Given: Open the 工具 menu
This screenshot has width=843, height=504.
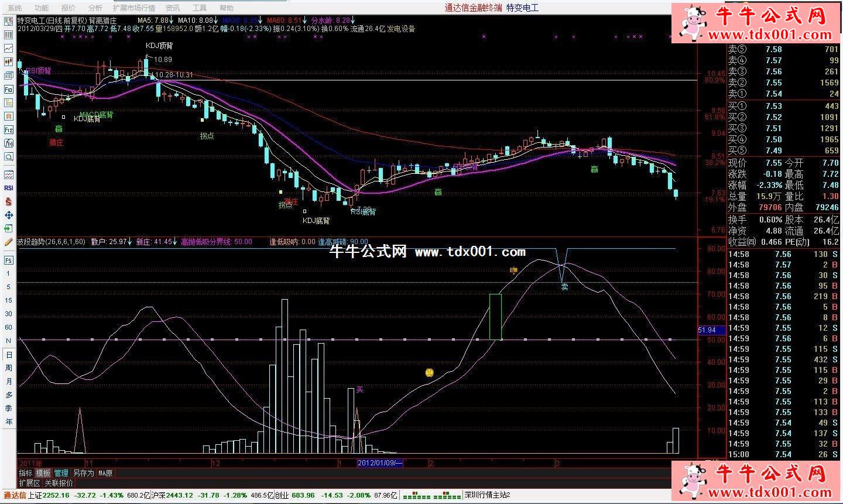Looking at the screenshot, I should [x=199, y=8].
